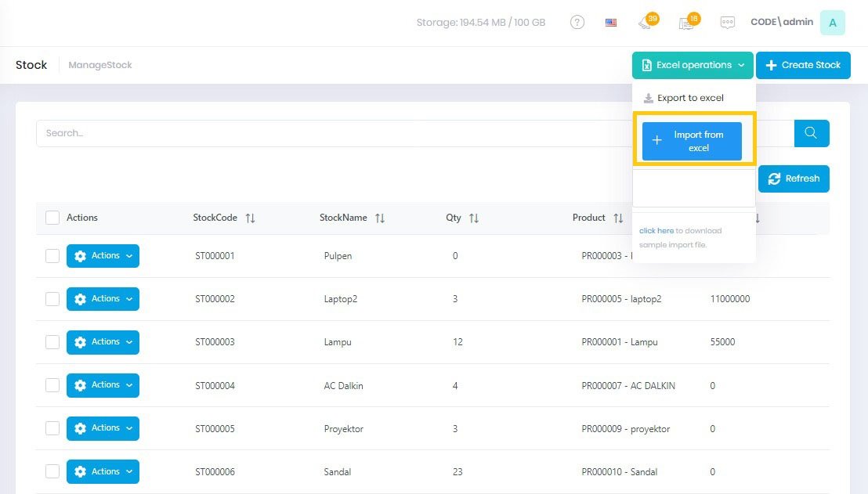Click the magnifier search button

click(x=812, y=133)
